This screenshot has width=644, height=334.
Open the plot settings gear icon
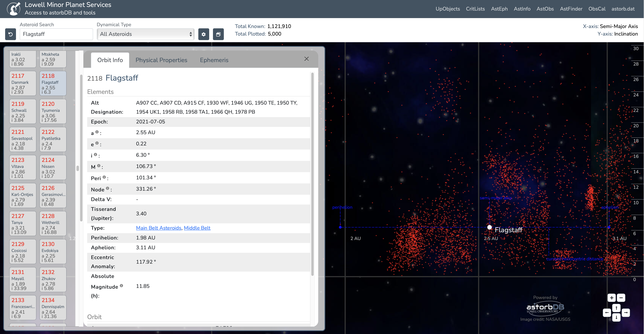[203, 34]
